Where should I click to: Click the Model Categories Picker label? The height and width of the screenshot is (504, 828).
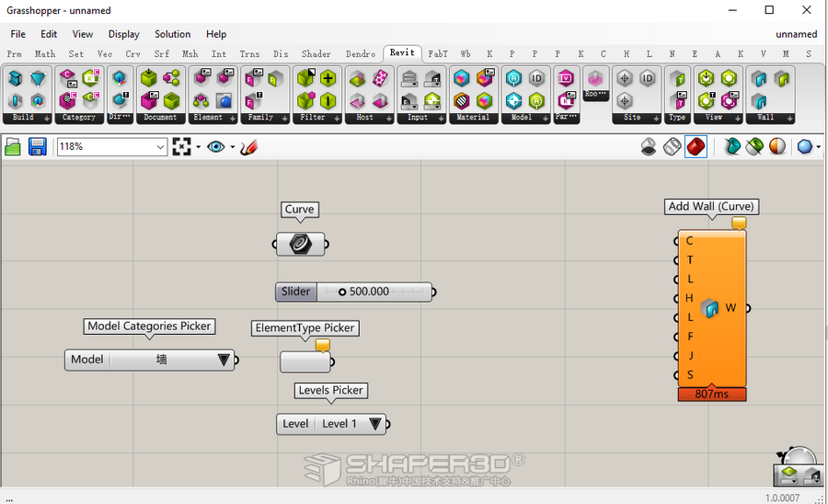click(x=149, y=326)
